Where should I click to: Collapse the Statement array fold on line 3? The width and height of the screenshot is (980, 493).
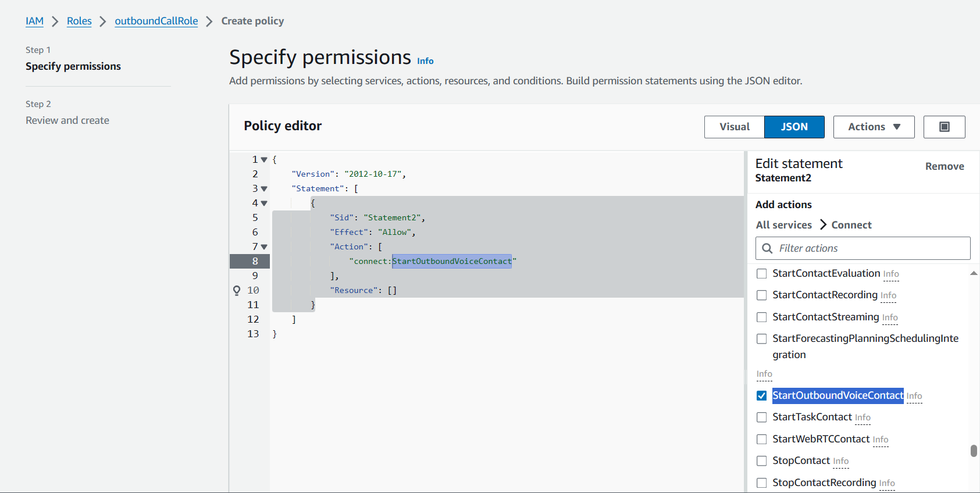point(264,189)
